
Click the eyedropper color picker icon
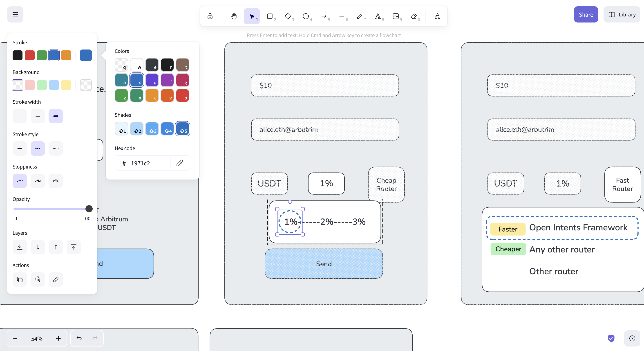pyautogui.click(x=180, y=163)
